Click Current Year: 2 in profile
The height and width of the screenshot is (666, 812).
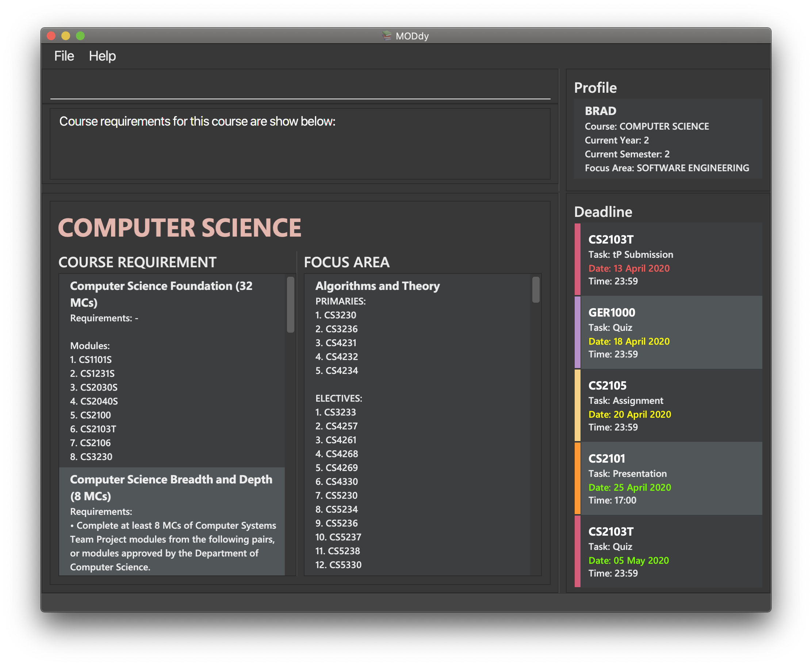point(617,141)
